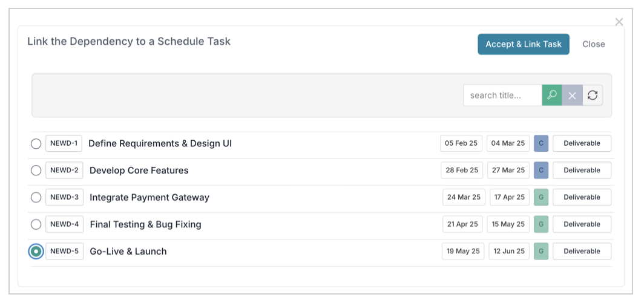Click the 19 May 25 start date
The width and height of the screenshot is (644, 306).
pos(463,251)
